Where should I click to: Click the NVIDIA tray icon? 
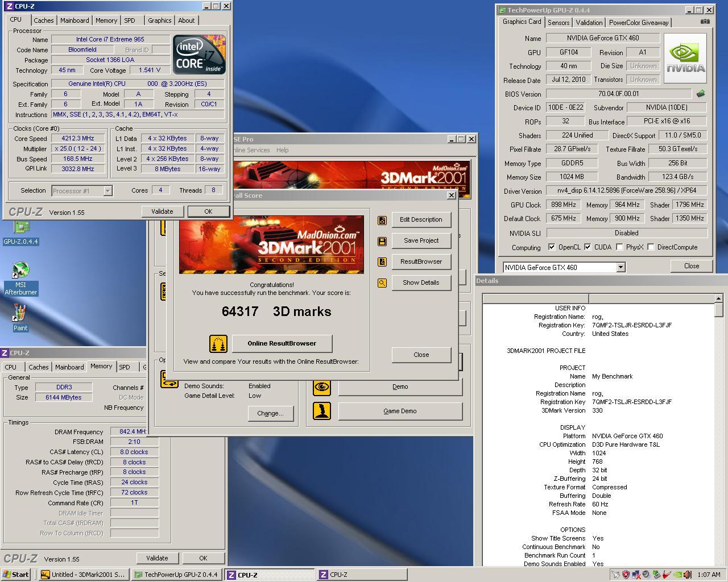677,575
